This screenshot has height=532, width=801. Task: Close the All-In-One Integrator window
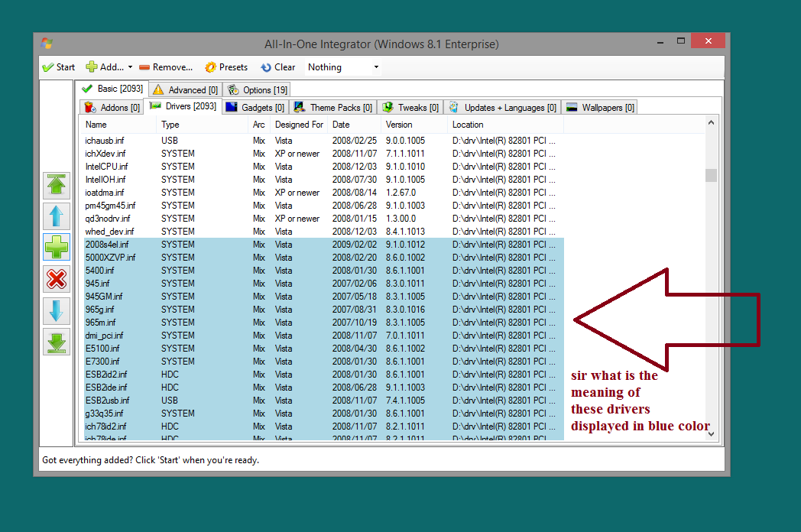[x=708, y=41]
